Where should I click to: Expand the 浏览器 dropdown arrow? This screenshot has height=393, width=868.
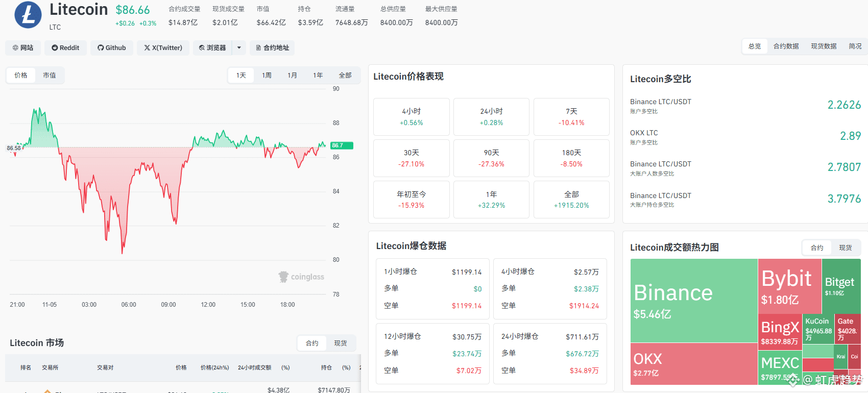(239, 47)
